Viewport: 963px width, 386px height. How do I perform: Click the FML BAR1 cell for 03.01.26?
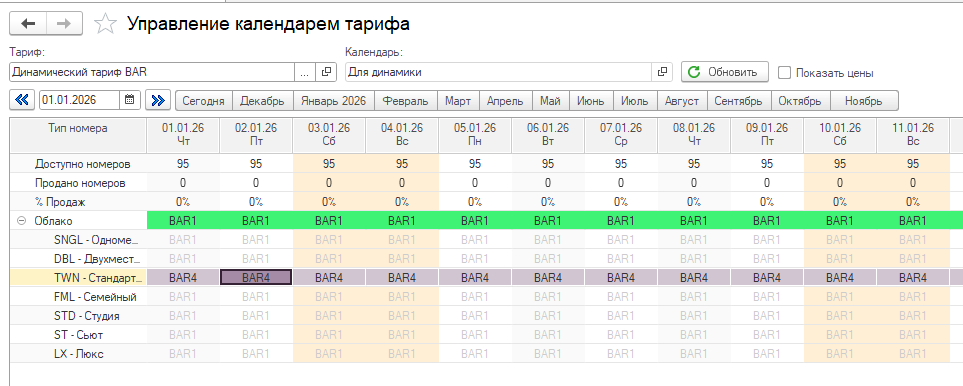pyautogui.click(x=329, y=297)
